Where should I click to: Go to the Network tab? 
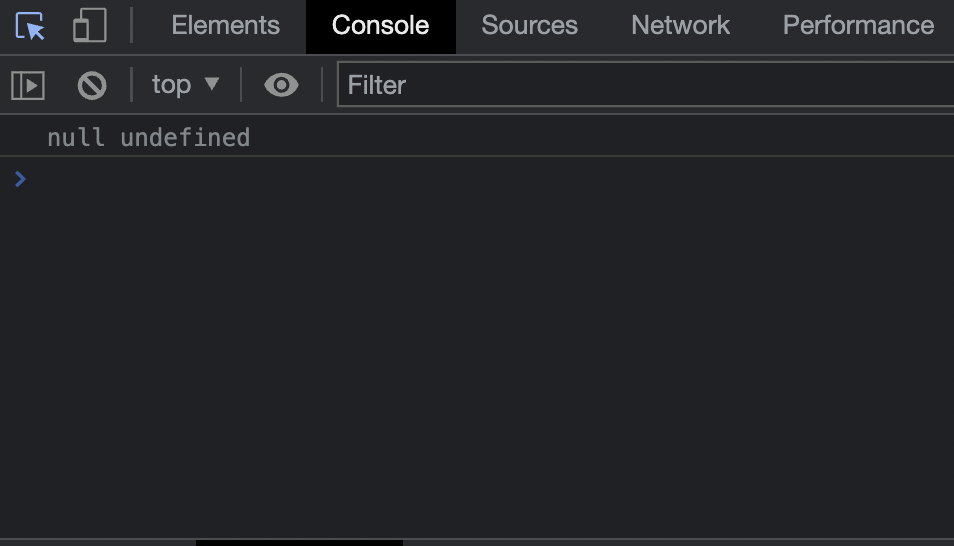pos(680,26)
